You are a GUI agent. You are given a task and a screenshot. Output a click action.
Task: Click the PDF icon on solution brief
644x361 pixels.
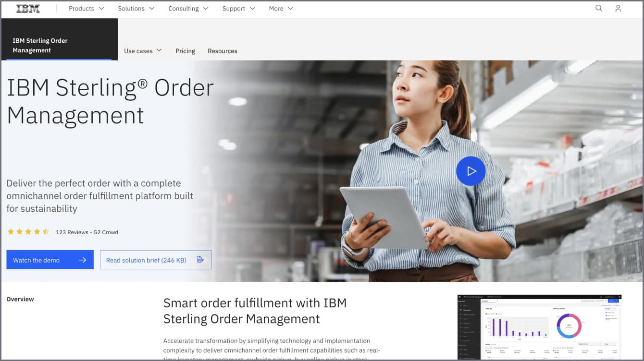pos(200,260)
